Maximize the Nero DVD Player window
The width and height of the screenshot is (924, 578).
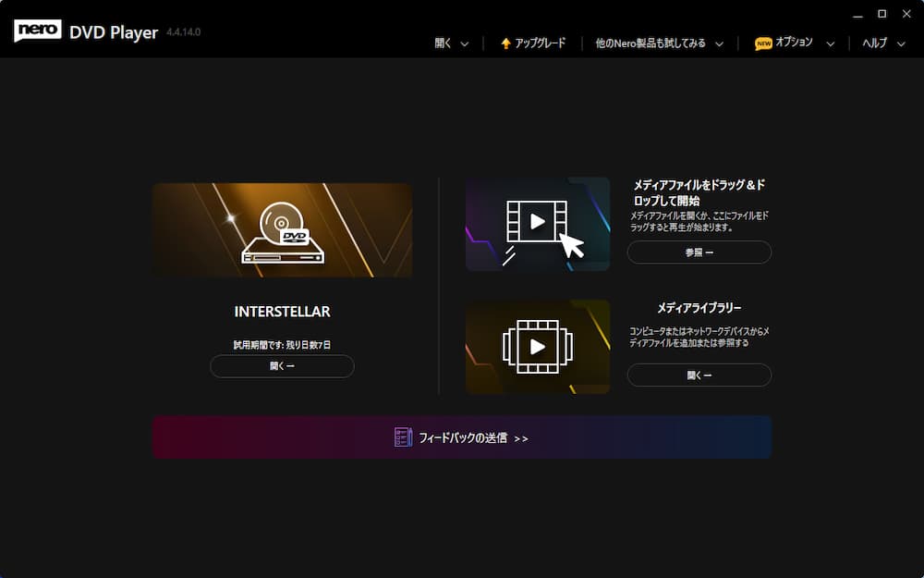[x=881, y=14]
